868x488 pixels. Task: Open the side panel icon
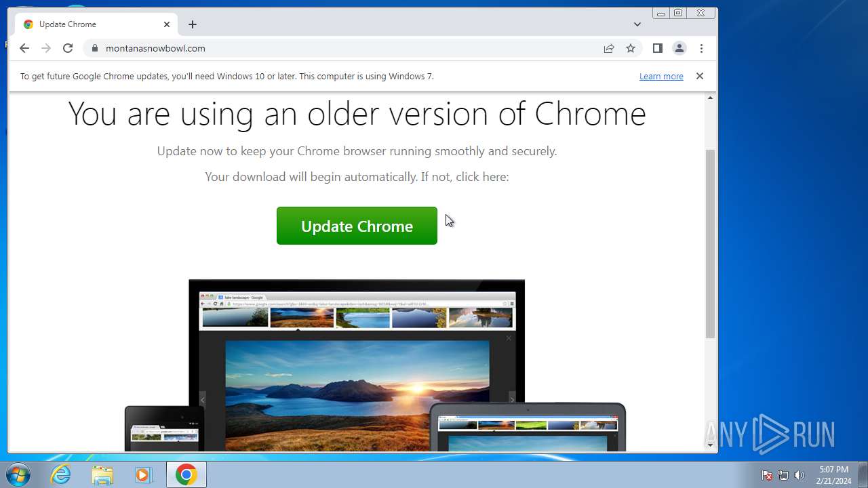tap(657, 48)
